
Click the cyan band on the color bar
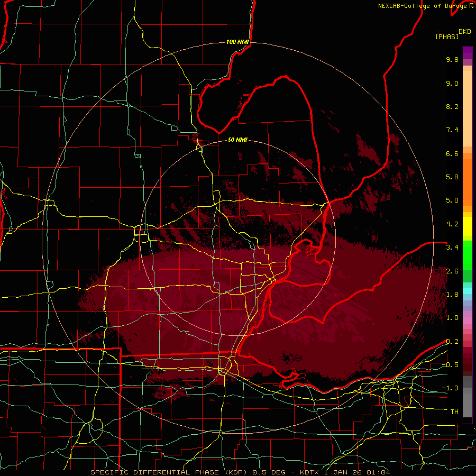pos(467,291)
